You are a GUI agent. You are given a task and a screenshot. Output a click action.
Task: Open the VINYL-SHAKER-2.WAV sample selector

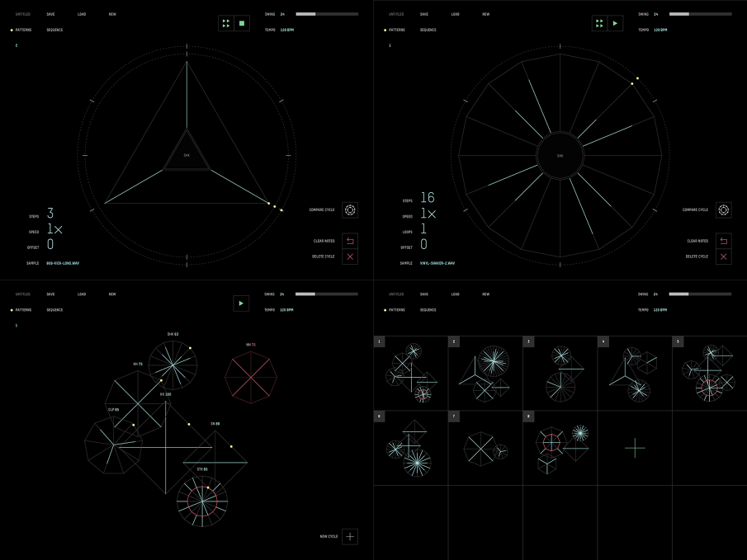coord(439,263)
